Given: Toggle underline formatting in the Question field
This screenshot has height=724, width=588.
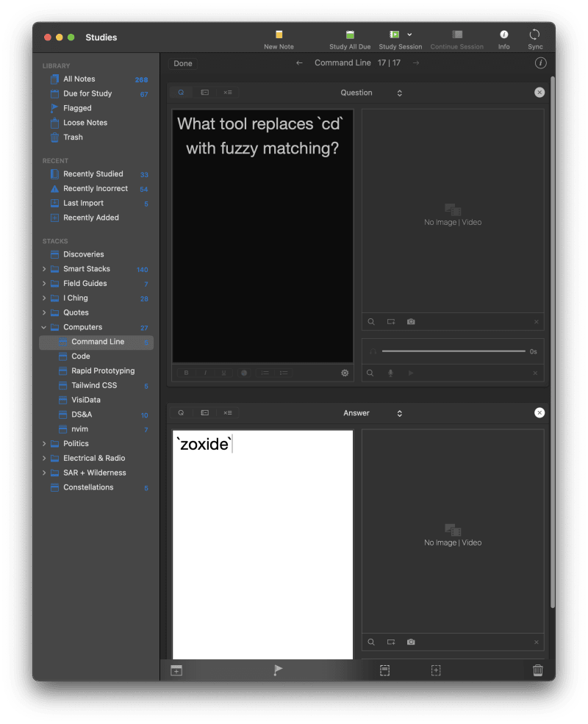Looking at the screenshot, I should coord(223,373).
